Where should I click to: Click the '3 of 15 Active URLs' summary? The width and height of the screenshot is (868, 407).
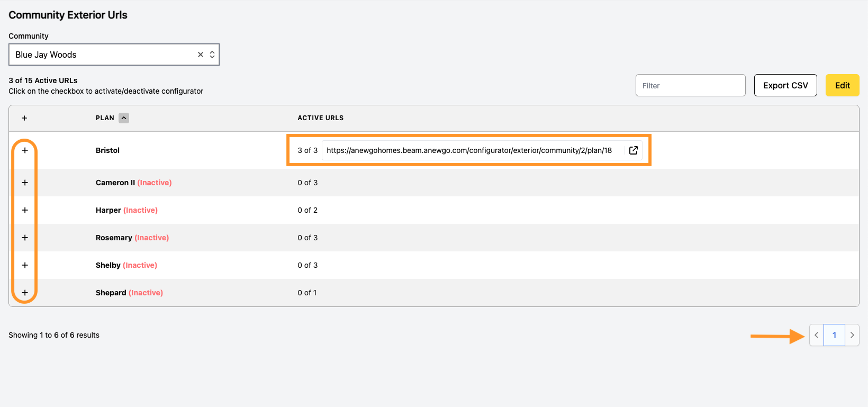43,80
